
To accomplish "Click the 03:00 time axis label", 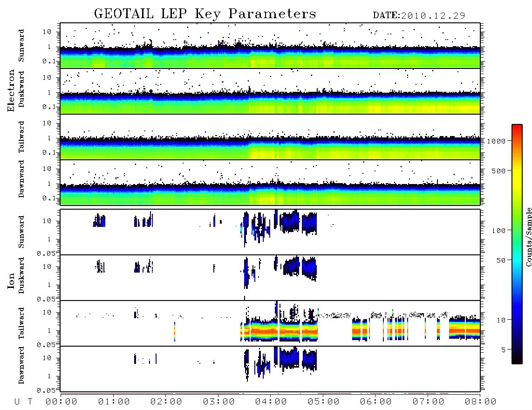I will tap(219, 402).
